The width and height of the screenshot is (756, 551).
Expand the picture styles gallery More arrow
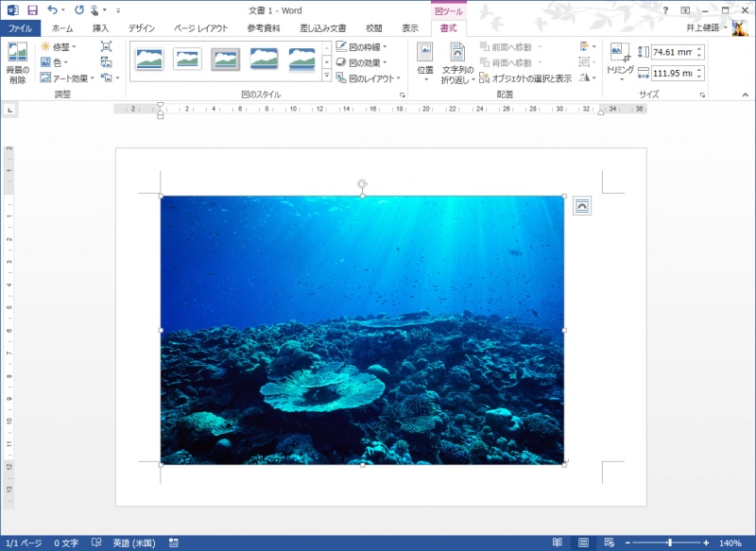[327, 75]
